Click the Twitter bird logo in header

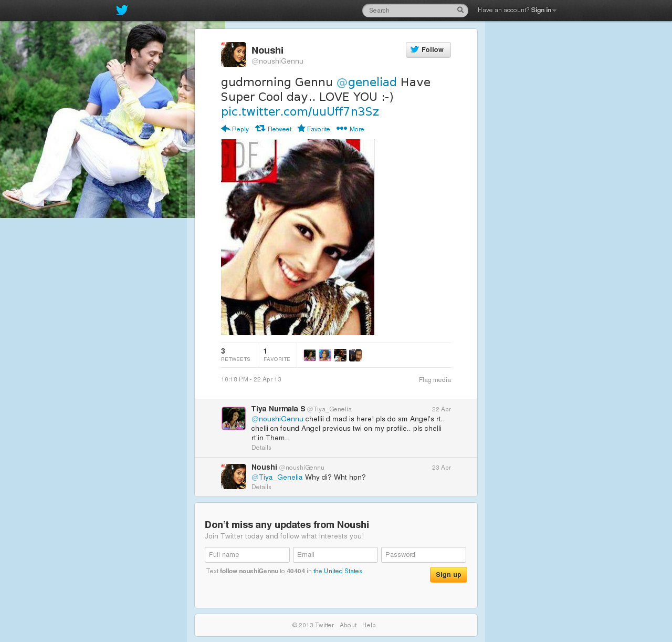tap(122, 10)
